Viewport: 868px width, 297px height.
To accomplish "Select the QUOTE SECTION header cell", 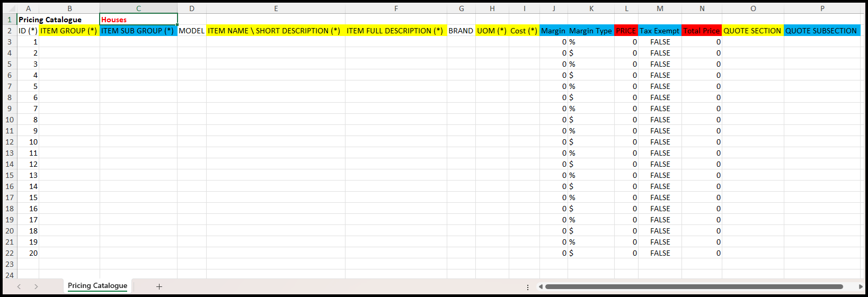I will (x=752, y=31).
